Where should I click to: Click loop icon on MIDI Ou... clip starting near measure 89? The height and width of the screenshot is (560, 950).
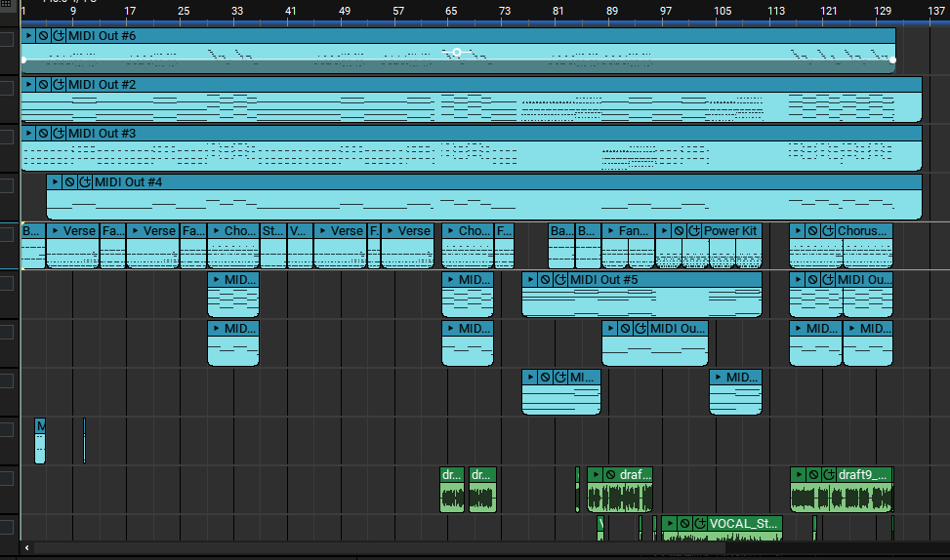(641, 328)
